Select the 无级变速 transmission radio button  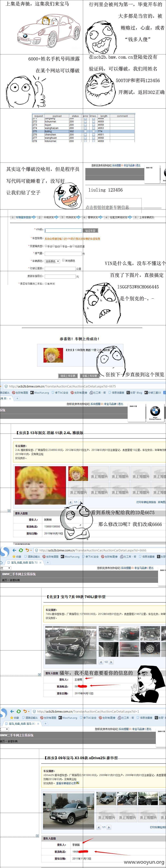point(74,246)
